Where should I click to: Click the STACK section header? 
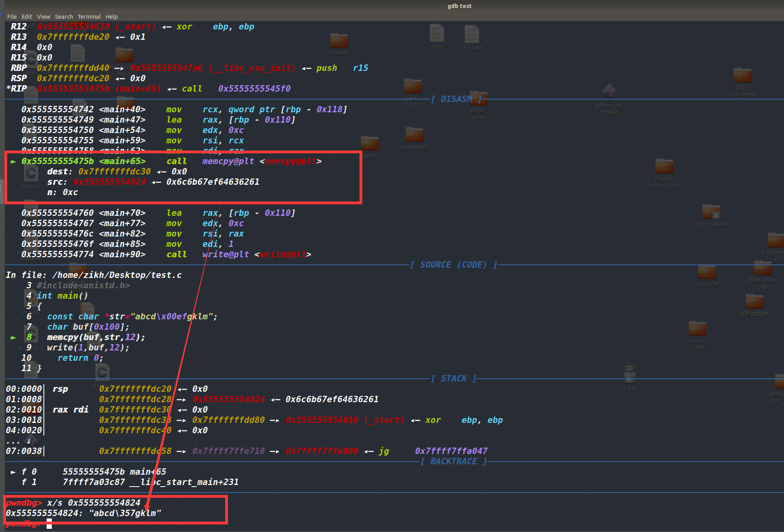(x=454, y=378)
